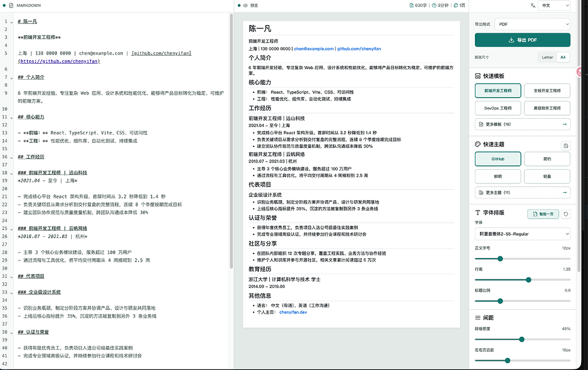Viewport: 588px width, 370px height.
Task: Click the 陈一凡 title in preview
Action: point(260,29)
